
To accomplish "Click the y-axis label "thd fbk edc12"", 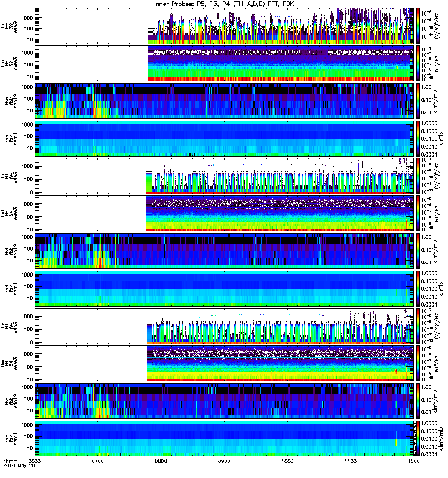I will (11, 251).
